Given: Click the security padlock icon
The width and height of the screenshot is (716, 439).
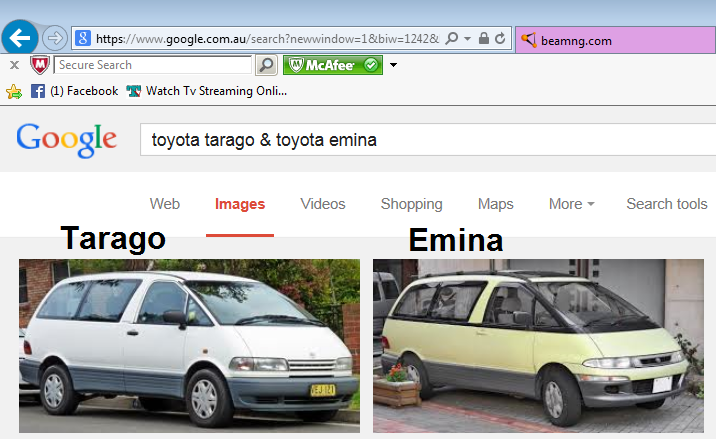Looking at the screenshot, I should click(484, 38).
